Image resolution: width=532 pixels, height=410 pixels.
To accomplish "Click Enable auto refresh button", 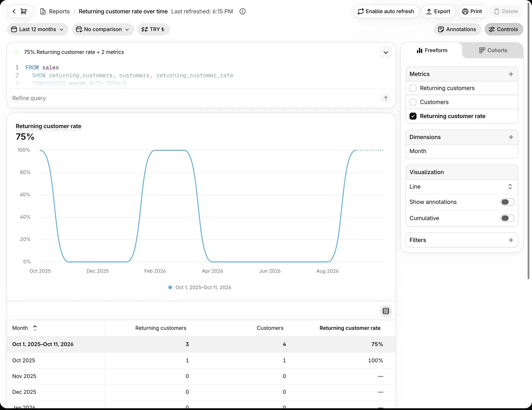I will point(386,11).
